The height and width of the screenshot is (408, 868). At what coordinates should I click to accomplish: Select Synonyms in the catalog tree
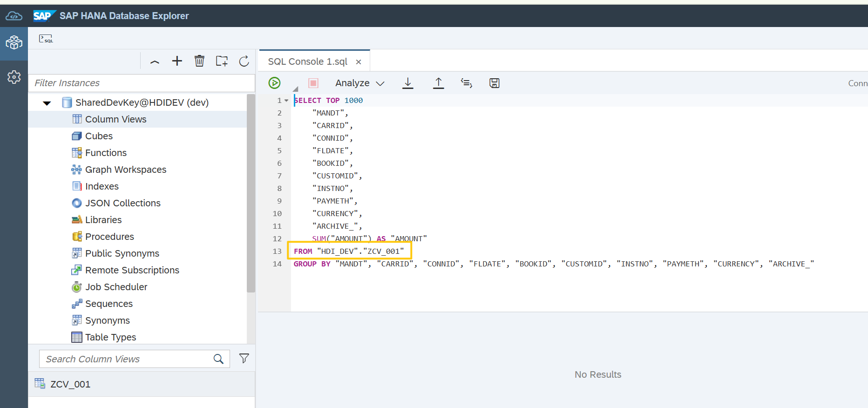coord(108,320)
